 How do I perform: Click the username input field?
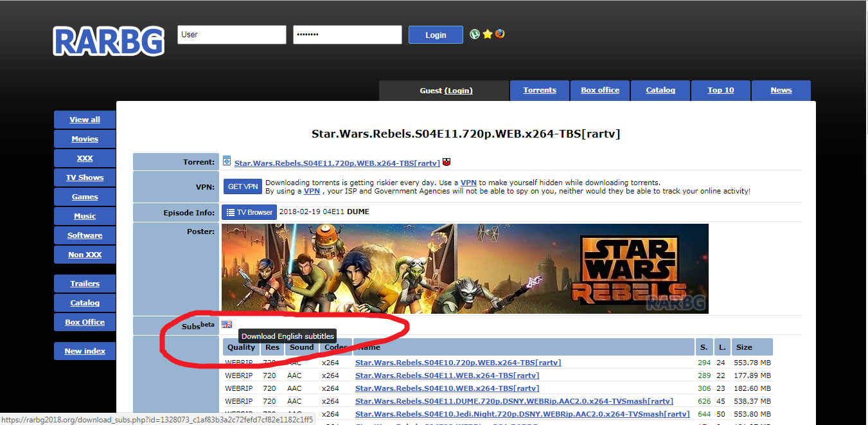click(232, 35)
